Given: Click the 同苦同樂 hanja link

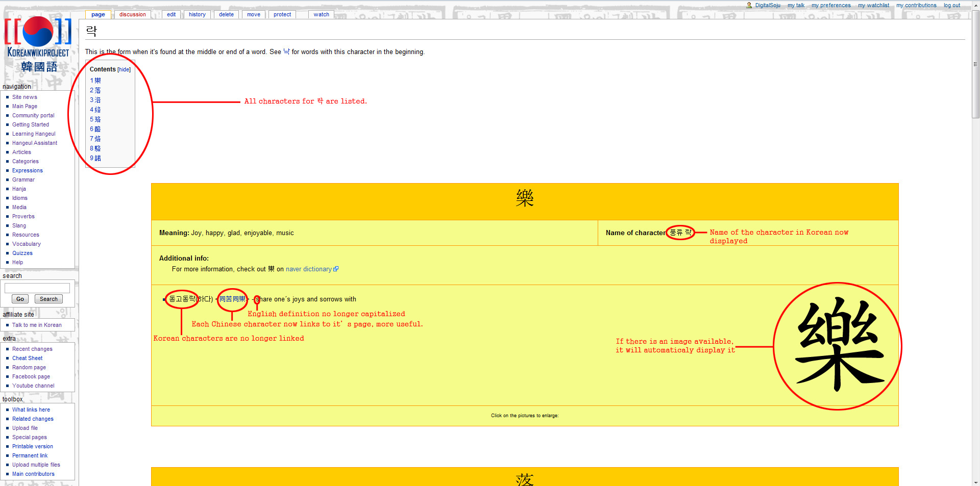Looking at the screenshot, I should pyautogui.click(x=232, y=299).
